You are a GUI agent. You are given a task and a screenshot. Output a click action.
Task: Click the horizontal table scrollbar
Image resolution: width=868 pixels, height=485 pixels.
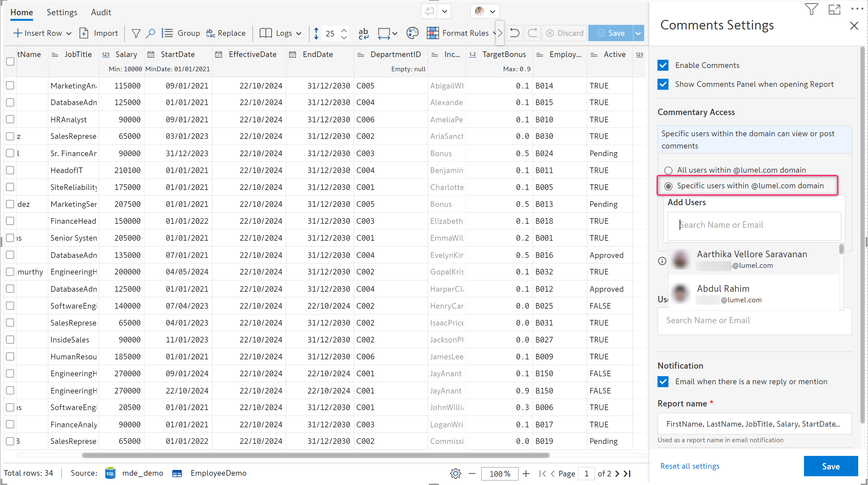coord(315,455)
